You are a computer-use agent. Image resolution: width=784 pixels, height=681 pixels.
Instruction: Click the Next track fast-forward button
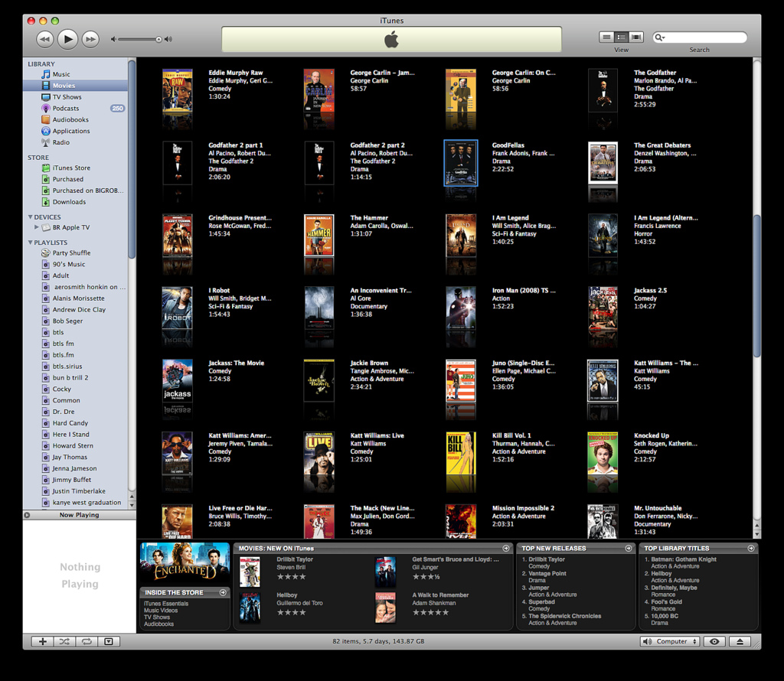click(x=90, y=39)
